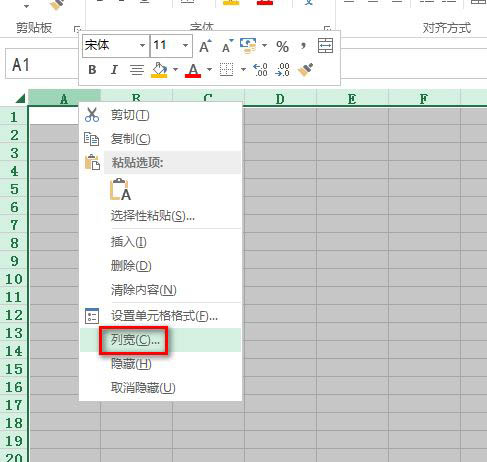Screen dimensions: 487x462
Task: Select Format Painter brush in mini toolbar
Action: (305, 70)
